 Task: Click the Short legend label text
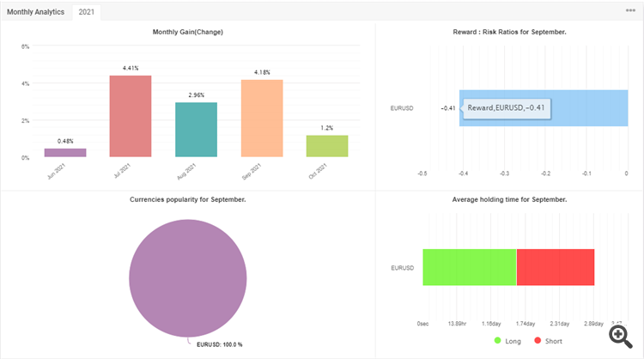click(x=554, y=341)
